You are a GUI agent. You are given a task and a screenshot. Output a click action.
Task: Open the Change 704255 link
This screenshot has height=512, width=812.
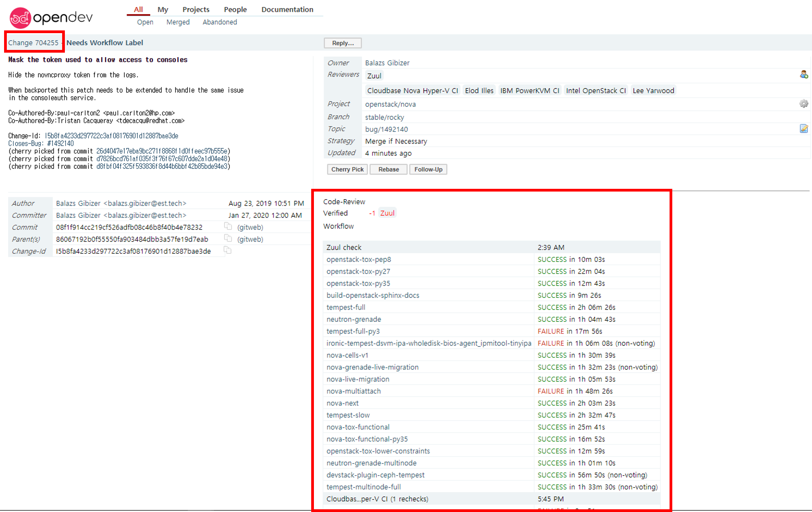click(33, 43)
